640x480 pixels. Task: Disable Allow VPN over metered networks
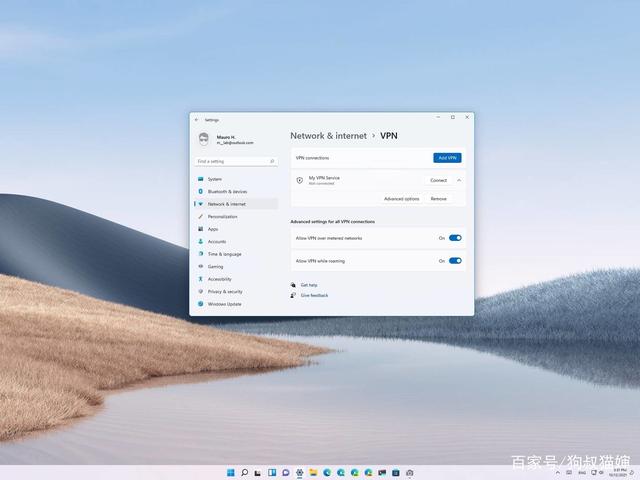point(455,238)
